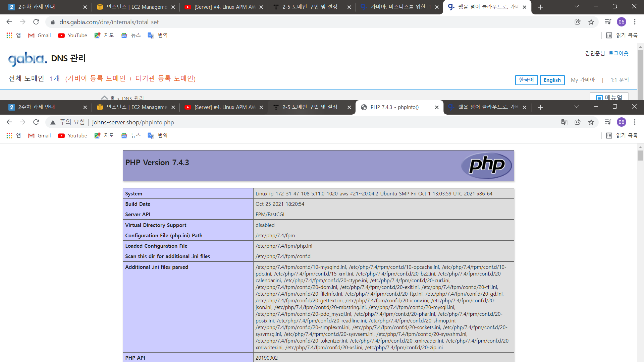
Task: Click the 로그아웃 link on gabia
Action: pyautogui.click(x=619, y=53)
